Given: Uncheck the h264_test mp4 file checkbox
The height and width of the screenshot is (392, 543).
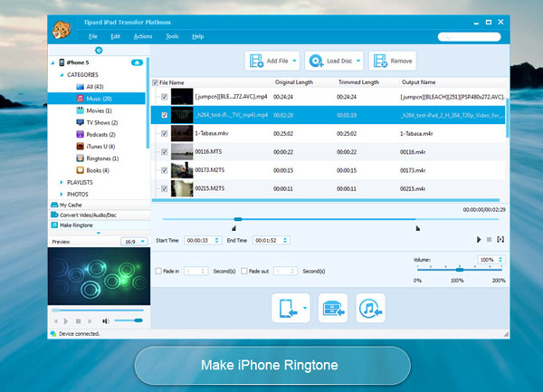Looking at the screenshot, I should pyautogui.click(x=165, y=115).
